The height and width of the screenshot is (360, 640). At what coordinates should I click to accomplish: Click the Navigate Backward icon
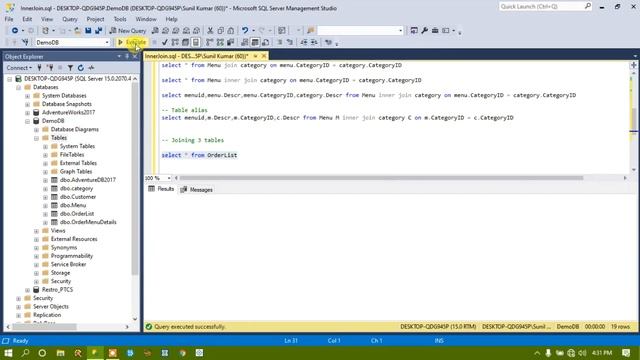[15, 31]
